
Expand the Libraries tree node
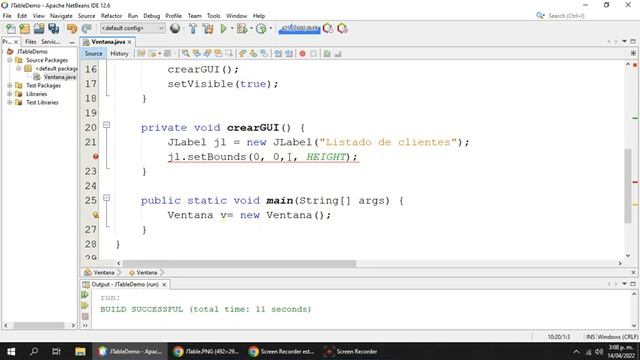pos(10,94)
